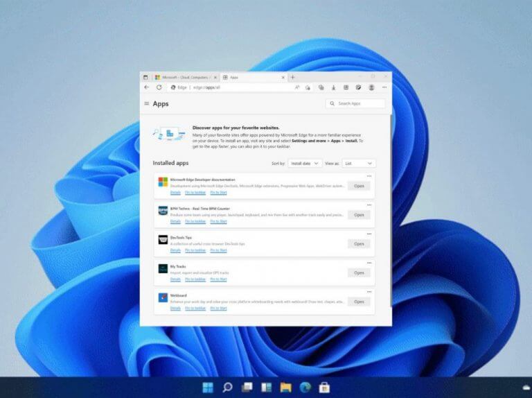
Task: Click the Read aloud icon in address bar
Action: 297,87
